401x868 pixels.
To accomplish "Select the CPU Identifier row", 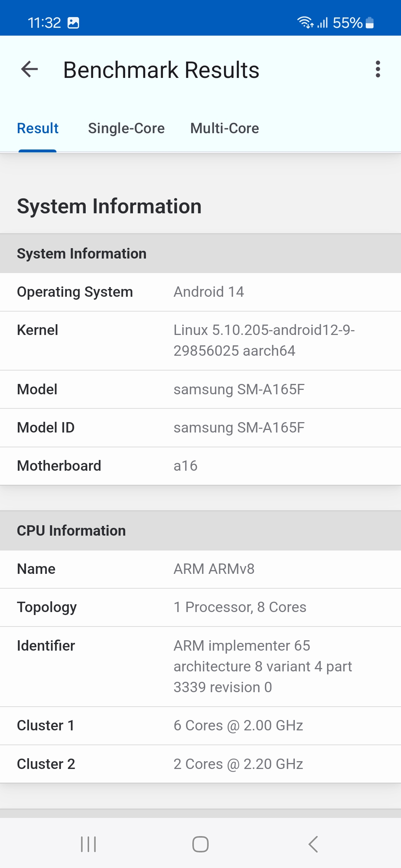I will pos(200,666).
